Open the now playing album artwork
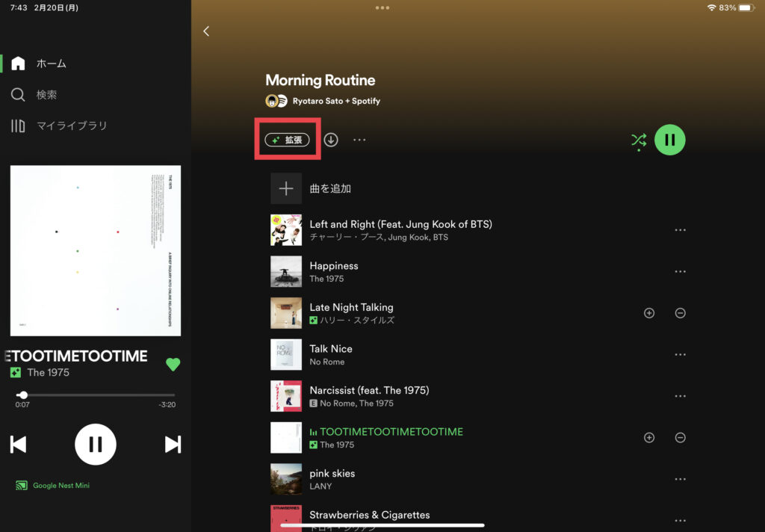The image size is (765, 532). pyautogui.click(x=96, y=250)
